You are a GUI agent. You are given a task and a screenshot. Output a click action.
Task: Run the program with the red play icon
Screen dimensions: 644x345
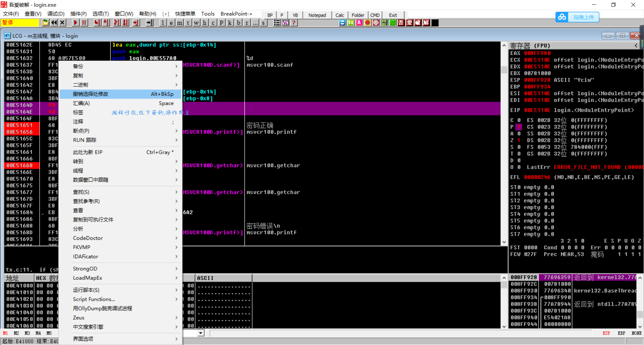point(75,22)
